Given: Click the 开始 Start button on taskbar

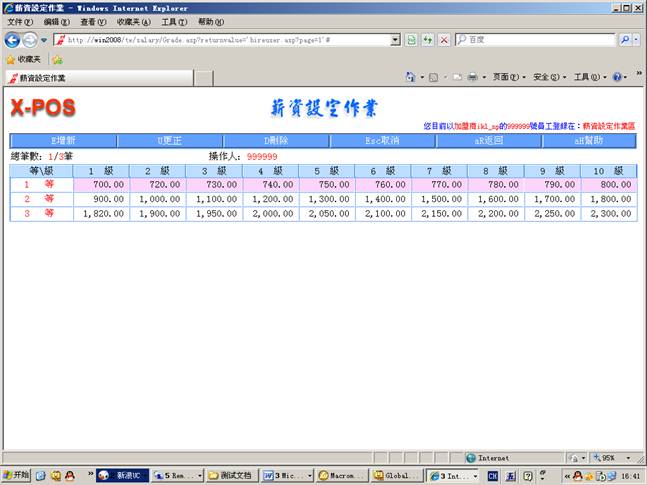Looking at the screenshot, I should (x=16, y=475).
